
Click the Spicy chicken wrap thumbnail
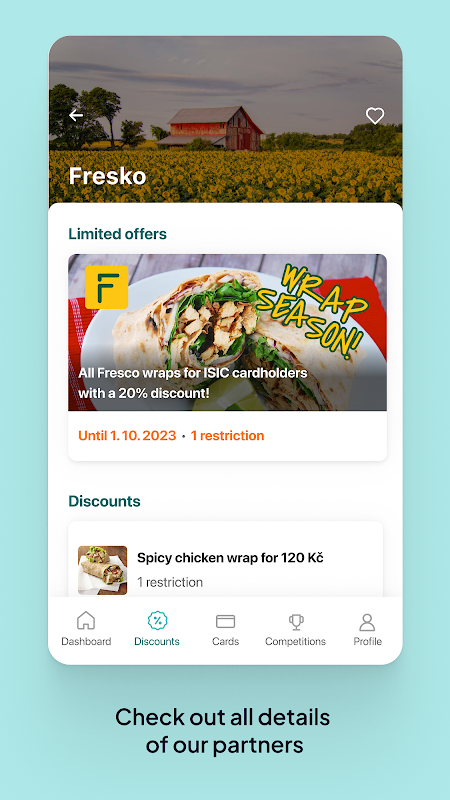coord(103,570)
